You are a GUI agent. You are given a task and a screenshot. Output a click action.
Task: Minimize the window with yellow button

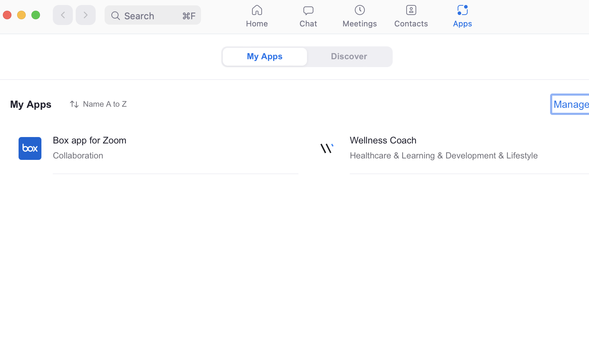click(21, 15)
